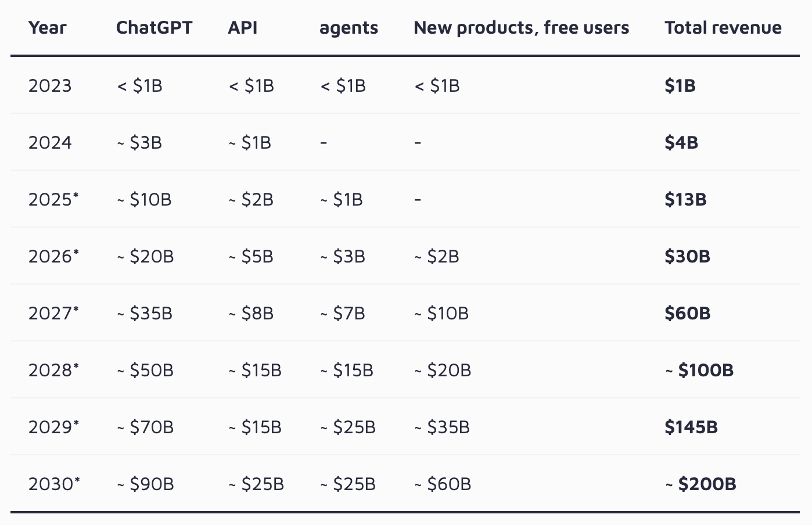Select the API column header
The width and height of the screenshot is (812, 525).
click(x=242, y=28)
